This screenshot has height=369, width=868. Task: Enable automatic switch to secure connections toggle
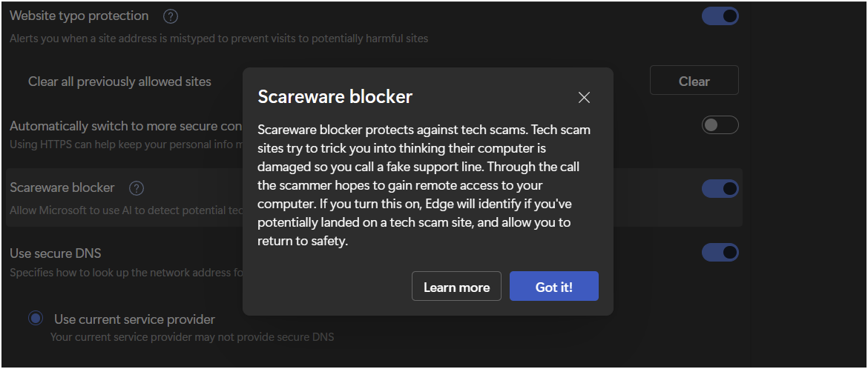(x=720, y=125)
